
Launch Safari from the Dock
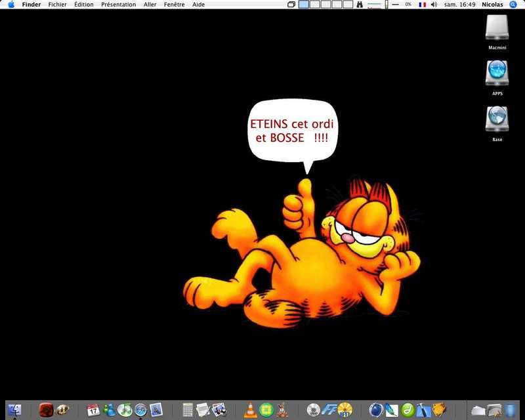point(140,410)
